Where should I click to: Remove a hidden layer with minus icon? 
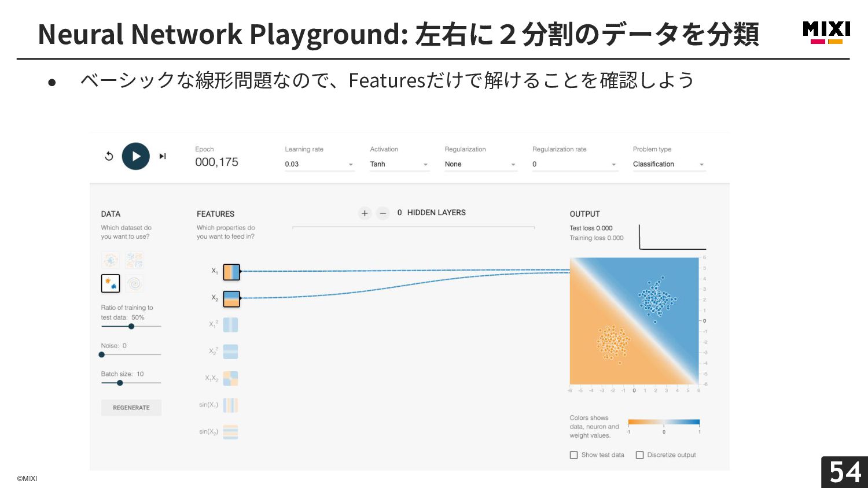(382, 213)
